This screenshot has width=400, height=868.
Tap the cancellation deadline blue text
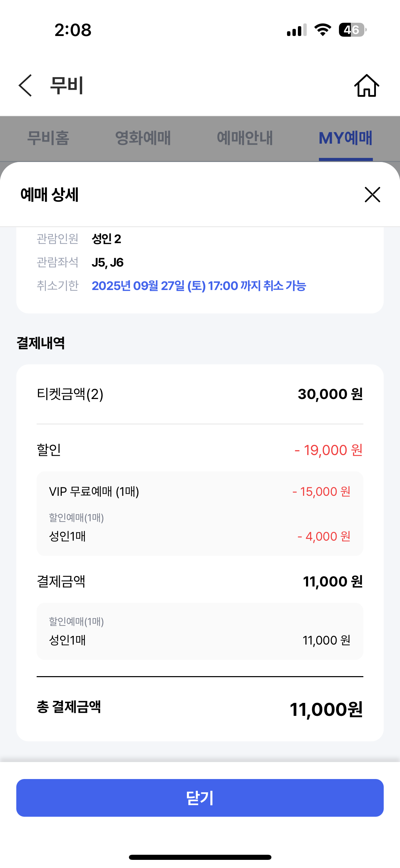click(199, 286)
